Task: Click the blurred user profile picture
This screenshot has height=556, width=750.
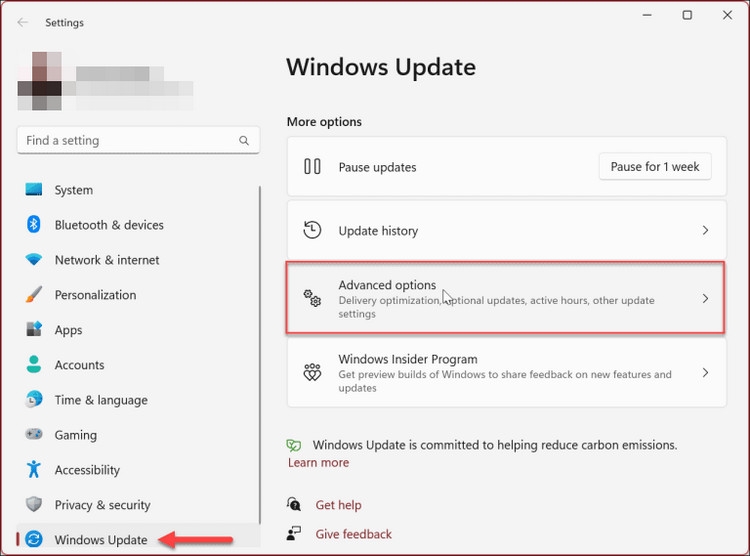Action: coord(40,81)
